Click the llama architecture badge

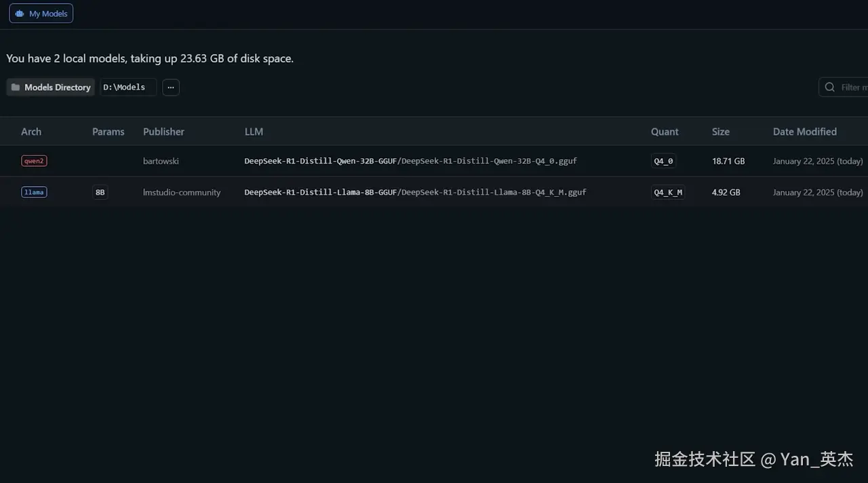pos(34,193)
